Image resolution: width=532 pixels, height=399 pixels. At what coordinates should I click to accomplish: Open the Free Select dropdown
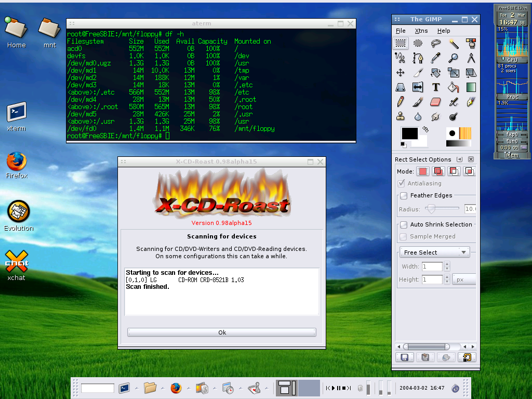(x=435, y=252)
